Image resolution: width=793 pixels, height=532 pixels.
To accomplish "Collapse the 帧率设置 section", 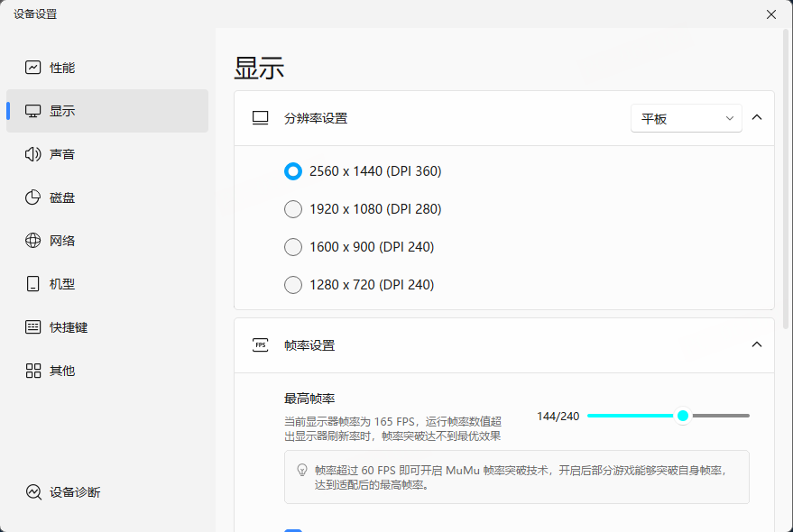I will [758, 344].
